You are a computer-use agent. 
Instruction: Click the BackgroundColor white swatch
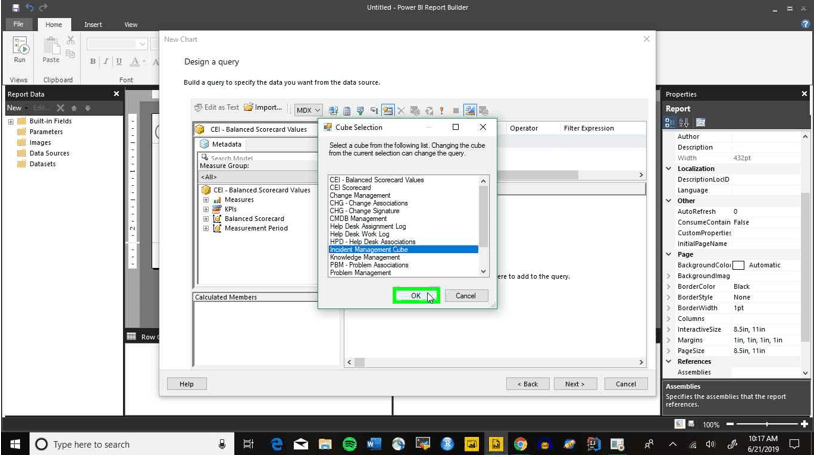[x=738, y=265]
